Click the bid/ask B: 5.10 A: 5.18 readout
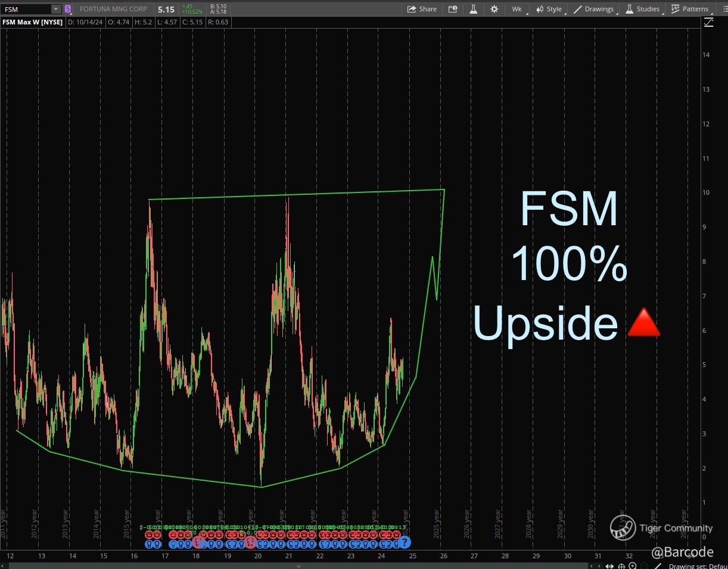728x569 pixels. click(x=218, y=9)
